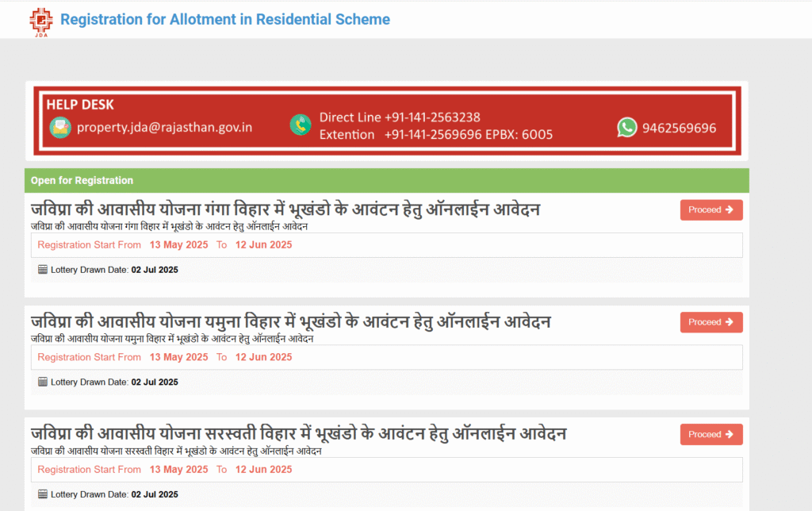Click the सरस्वती विहार scheme large heading
The height and width of the screenshot is (511, 812).
[x=298, y=434]
